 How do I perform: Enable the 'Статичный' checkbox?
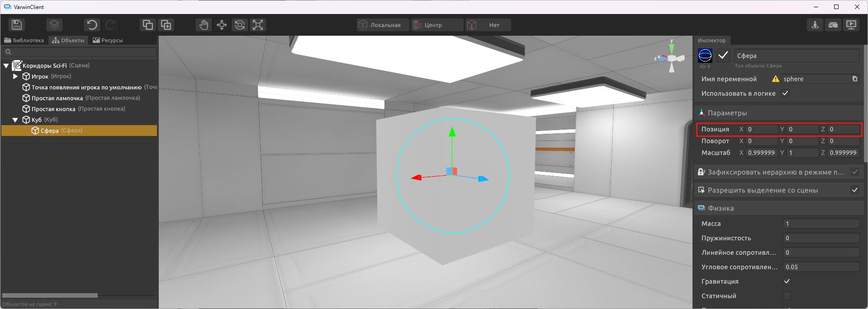(x=787, y=296)
